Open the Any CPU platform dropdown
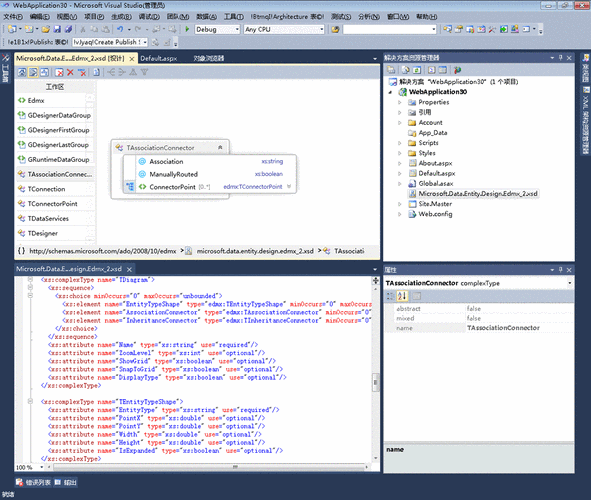This screenshot has width=591, height=500. tap(284, 29)
